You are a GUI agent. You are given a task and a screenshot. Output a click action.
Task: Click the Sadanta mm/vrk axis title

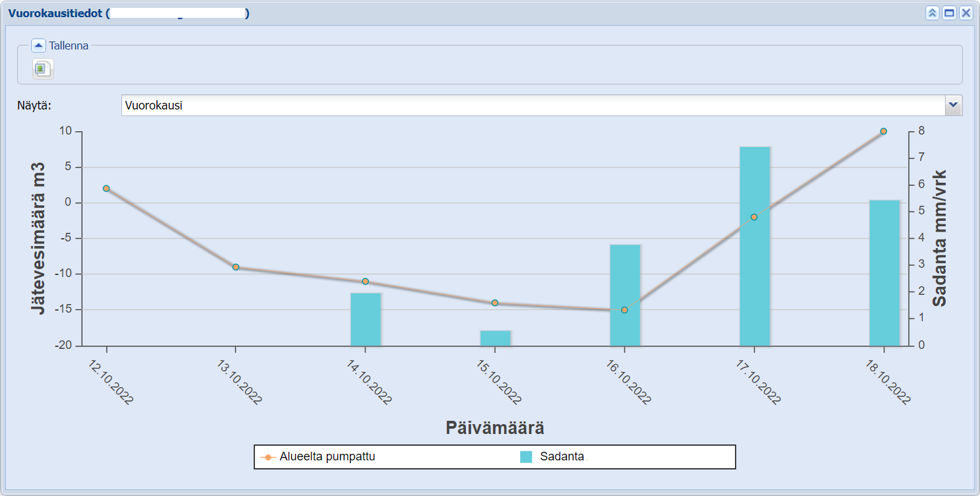pyautogui.click(x=940, y=239)
